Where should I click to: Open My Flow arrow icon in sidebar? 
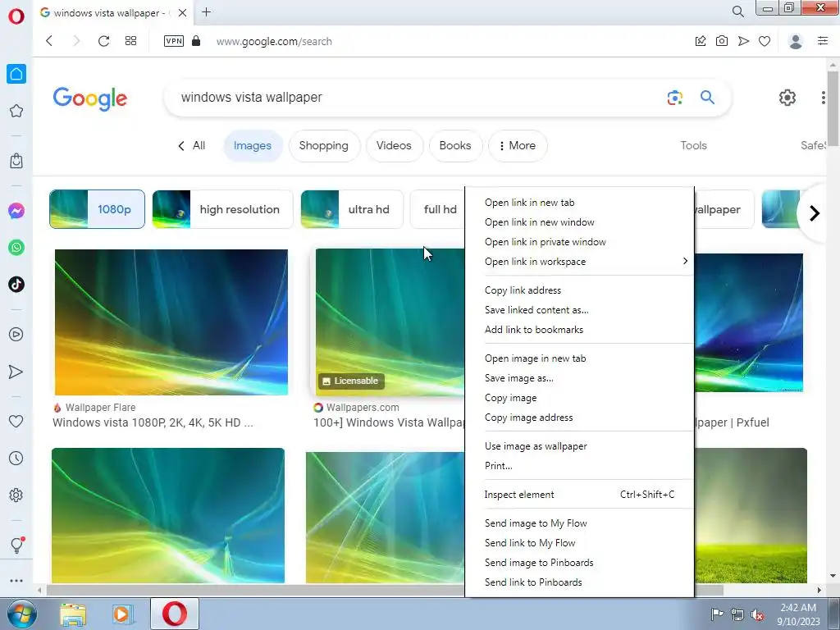pos(16,372)
